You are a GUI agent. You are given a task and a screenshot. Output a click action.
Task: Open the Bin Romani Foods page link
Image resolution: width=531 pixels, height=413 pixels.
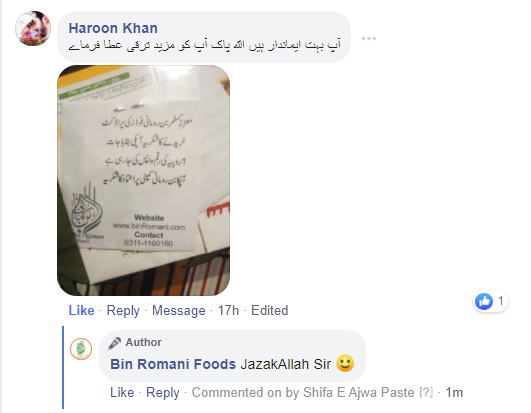point(173,364)
